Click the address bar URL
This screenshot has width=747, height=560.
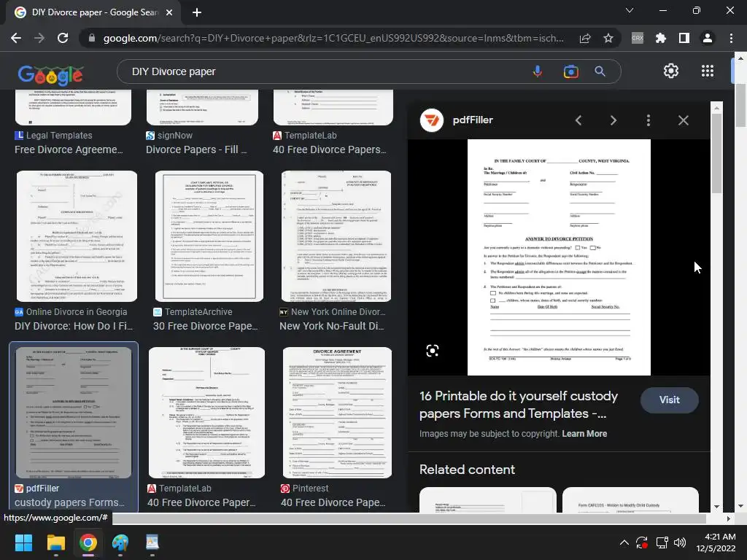[x=333, y=38]
